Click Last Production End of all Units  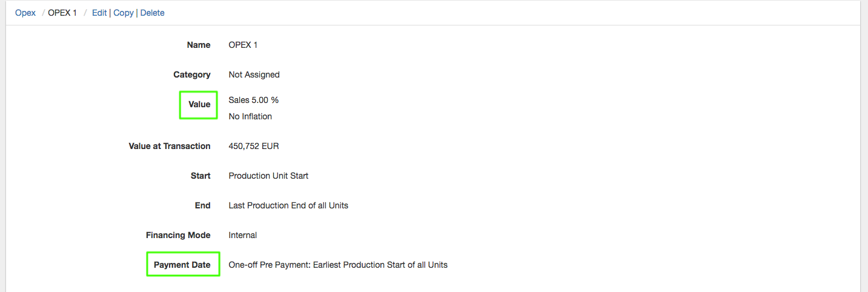pyautogui.click(x=288, y=205)
